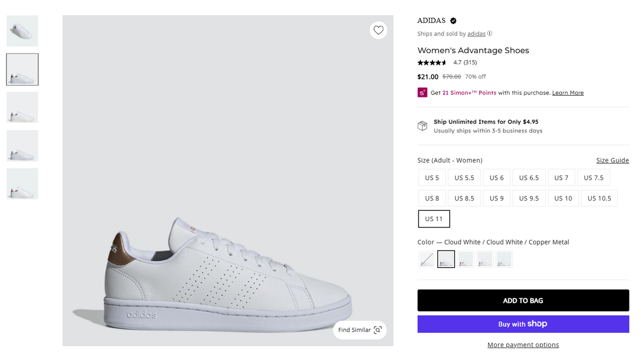This screenshot has height=352, width=644.
Task: Click the verified badge next to ADIDAS
Action: (x=453, y=21)
